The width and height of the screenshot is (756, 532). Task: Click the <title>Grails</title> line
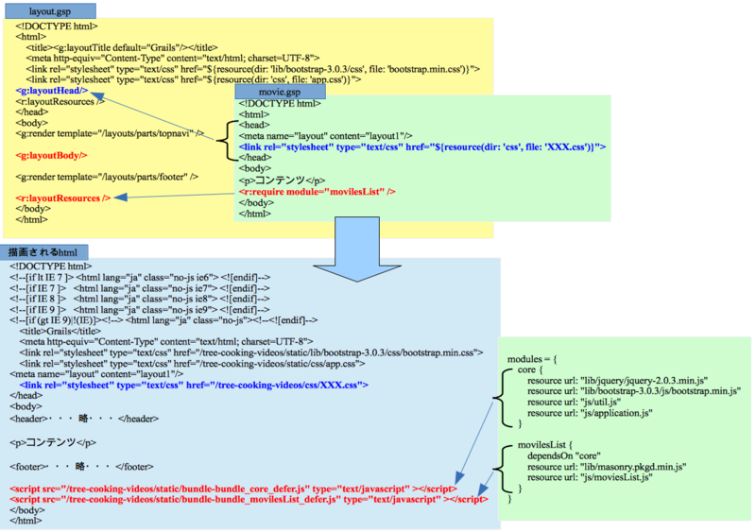click(60, 332)
